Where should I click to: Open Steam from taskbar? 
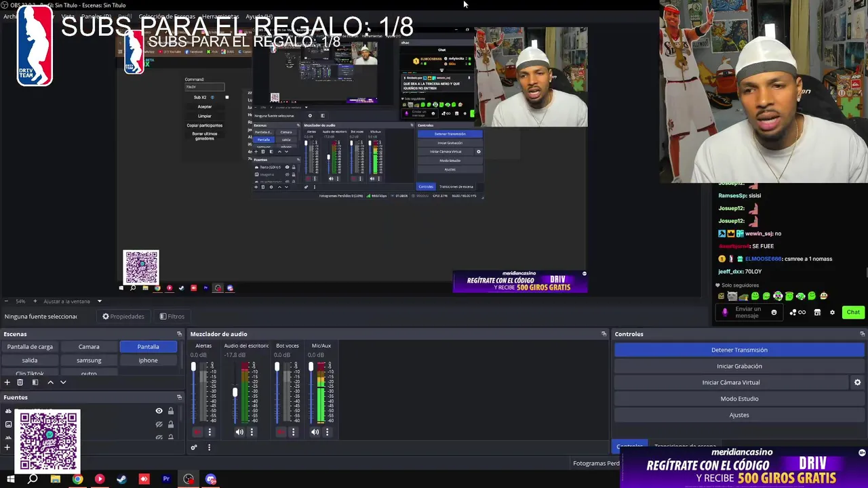point(121,479)
